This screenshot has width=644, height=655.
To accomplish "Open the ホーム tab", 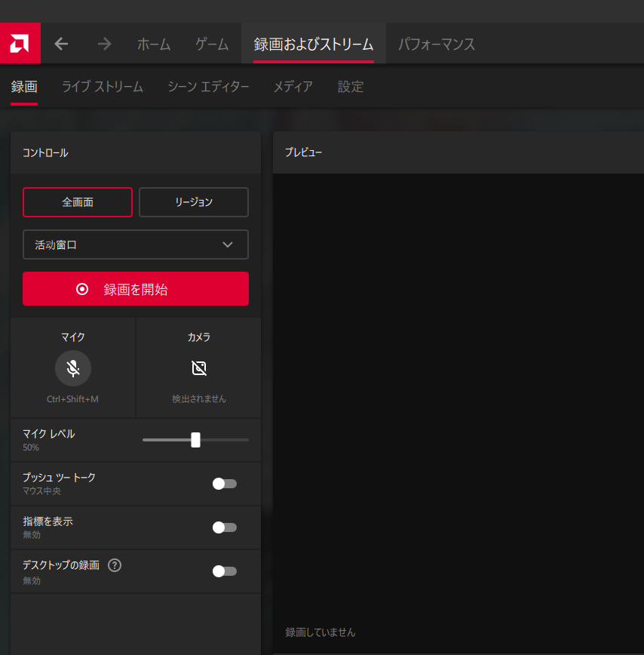I will pyautogui.click(x=154, y=45).
